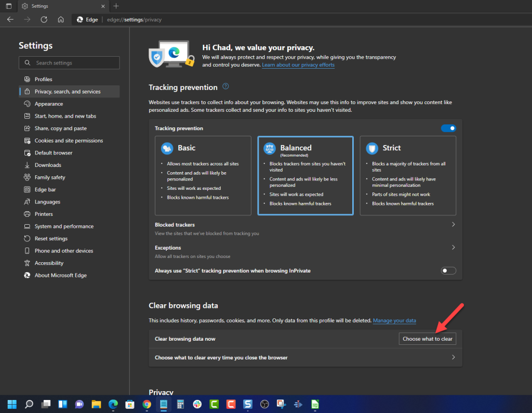Click the 'Settings' sidebar title
This screenshot has width=532, height=413.
[x=36, y=45]
